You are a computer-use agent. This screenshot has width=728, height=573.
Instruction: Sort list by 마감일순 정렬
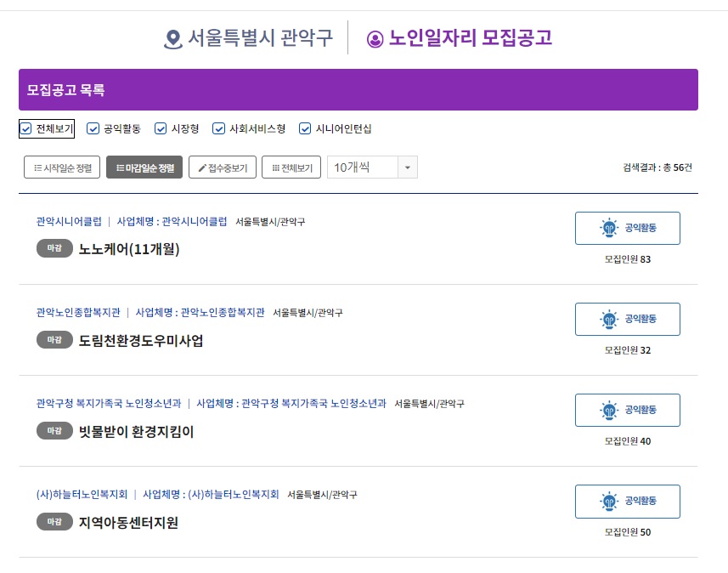point(144,167)
